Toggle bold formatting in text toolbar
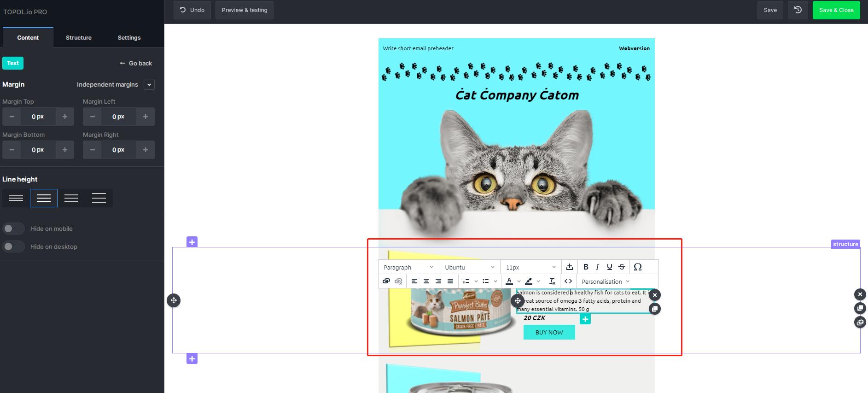The width and height of the screenshot is (868, 393). (586, 267)
